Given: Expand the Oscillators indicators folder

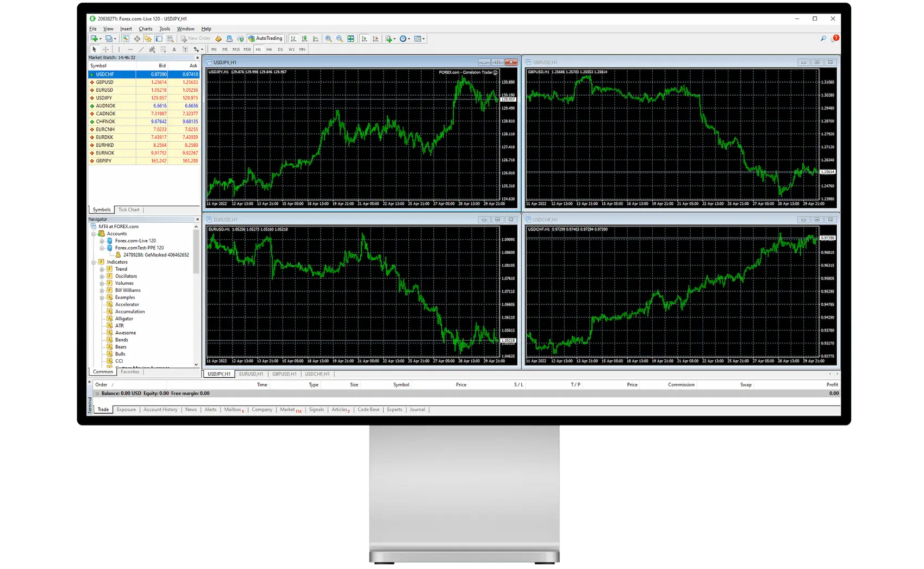Looking at the screenshot, I should 102,276.
